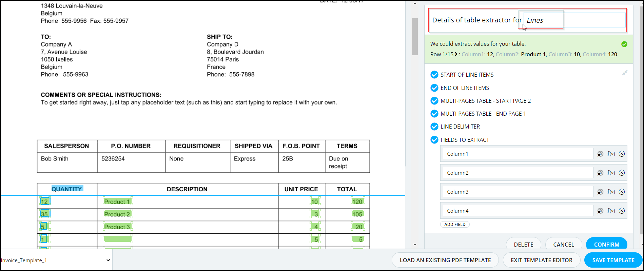Click the Column1 name input field
Image resolution: width=644 pixels, height=271 pixels.
tap(518, 154)
